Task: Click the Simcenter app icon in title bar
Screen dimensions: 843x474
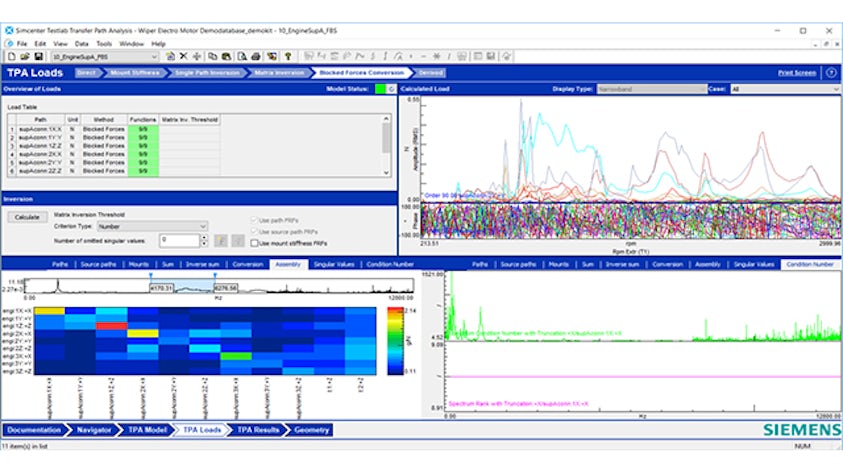Action: tap(9, 31)
